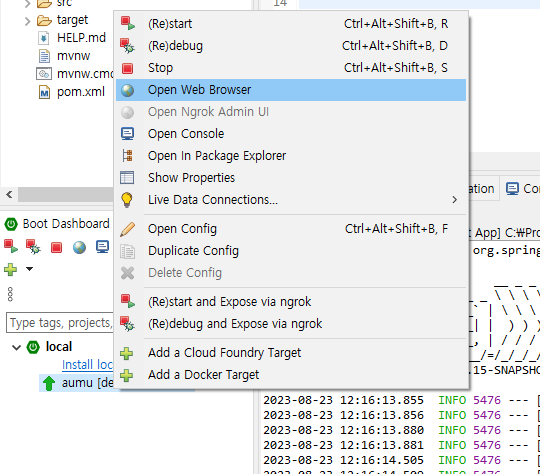Image resolution: width=540 pixels, height=474 pixels.
Task: Click the hierarchy icon beside Open In Package Explorer
Action: [127, 156]
